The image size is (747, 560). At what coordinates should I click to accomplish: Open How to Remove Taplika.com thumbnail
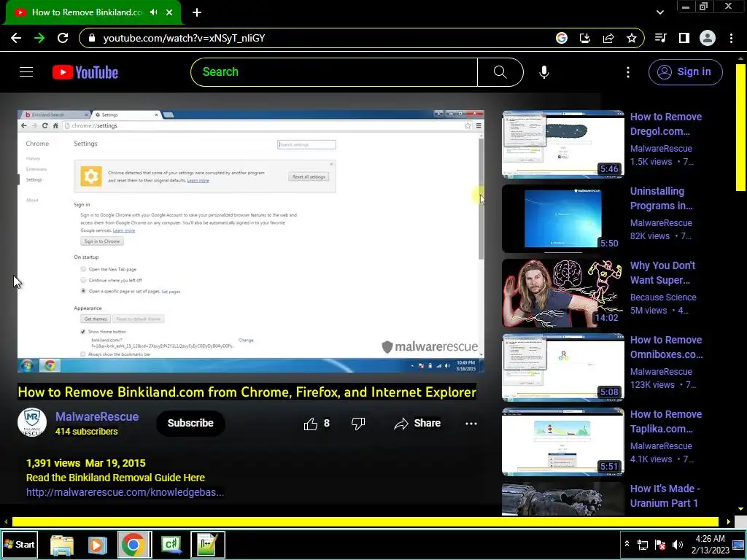[562, 441]
